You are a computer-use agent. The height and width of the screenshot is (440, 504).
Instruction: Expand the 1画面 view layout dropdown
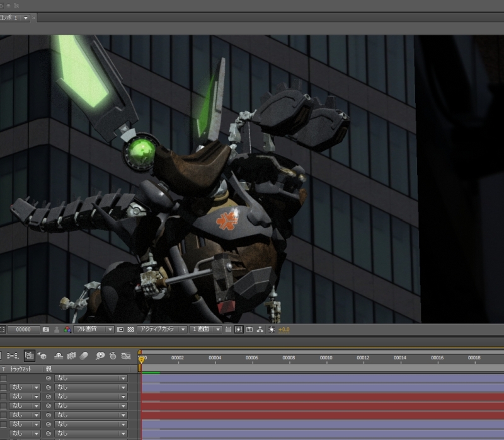coord(207,330)
